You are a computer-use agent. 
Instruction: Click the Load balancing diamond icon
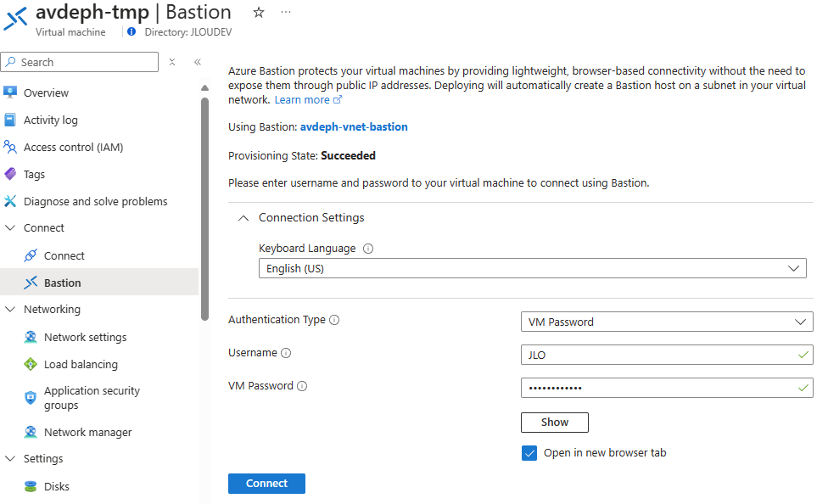click(31, 364)
